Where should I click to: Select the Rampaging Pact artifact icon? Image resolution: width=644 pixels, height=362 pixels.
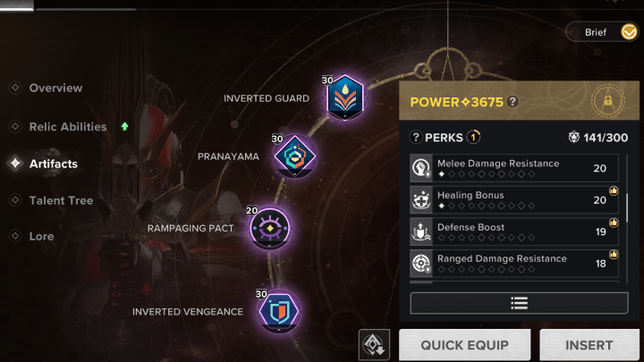[270, 228]
